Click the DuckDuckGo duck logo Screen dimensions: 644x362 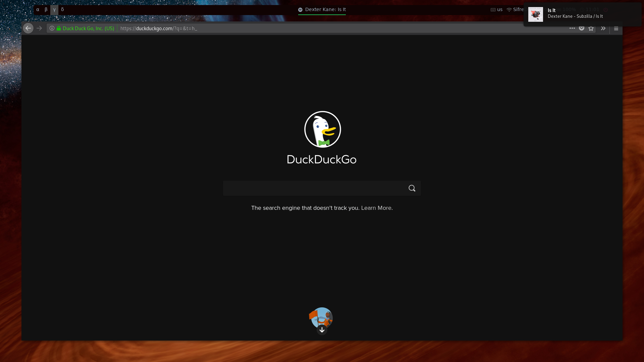pos(322,129)
